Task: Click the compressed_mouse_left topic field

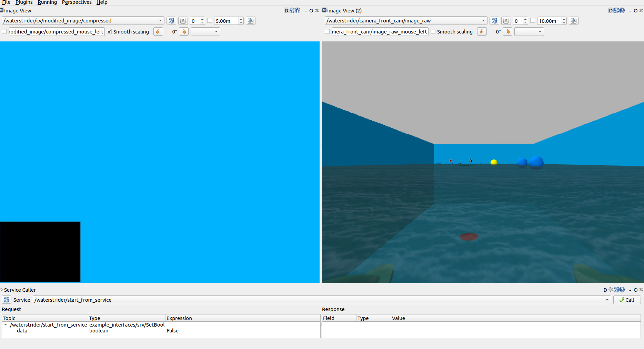Action: pos(57,31)
